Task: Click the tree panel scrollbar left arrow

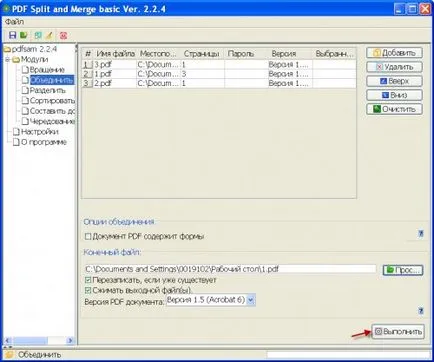Action: [8, 340]
